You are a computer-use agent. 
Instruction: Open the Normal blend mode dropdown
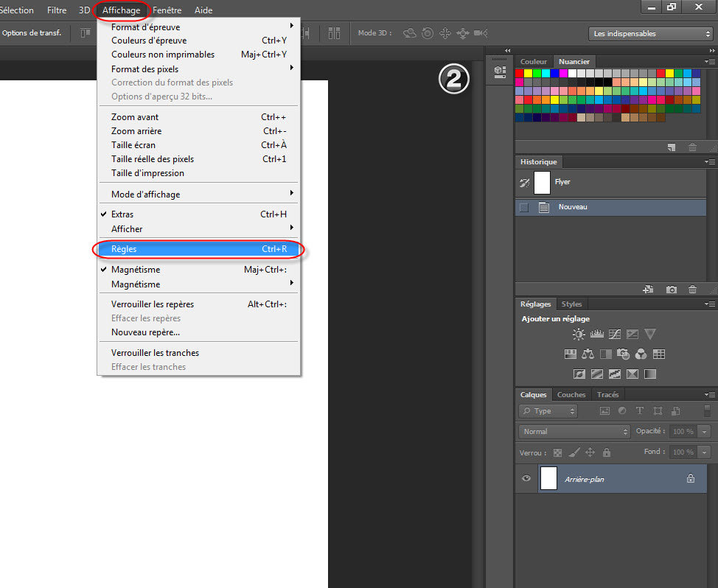pyautogui.click(x=574, y=432)
